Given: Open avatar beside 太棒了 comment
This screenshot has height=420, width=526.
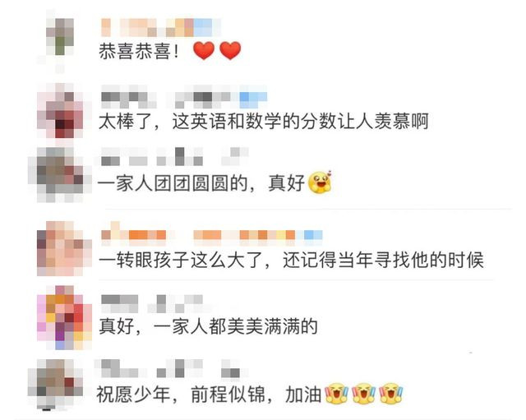Looking at the screenshot, I should (x=60, y=111).
